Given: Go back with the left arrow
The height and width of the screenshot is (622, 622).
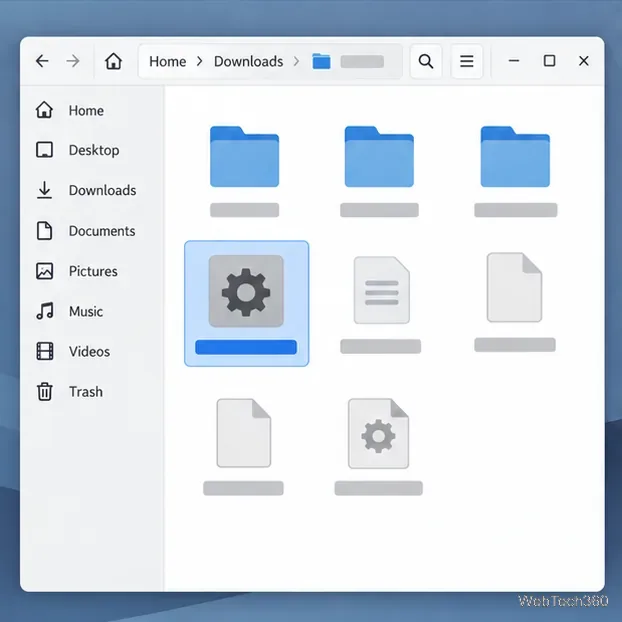Looking at the screenshot, I should [42, 61].
